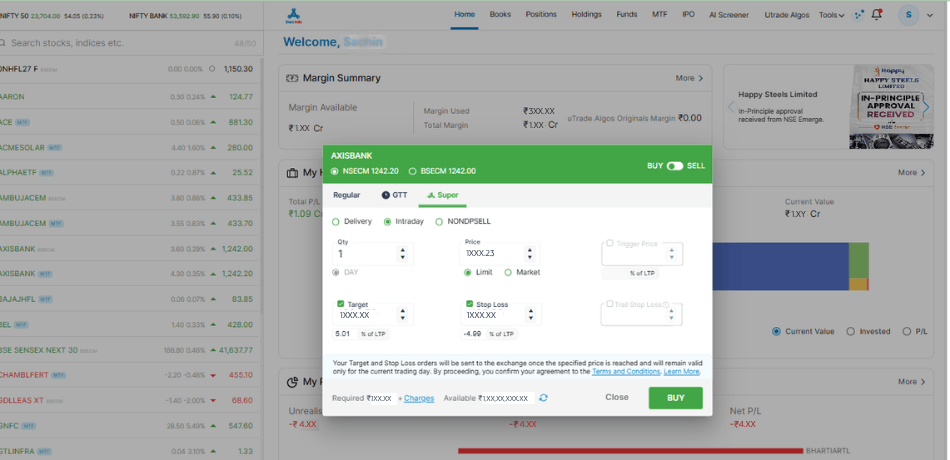This screenshot has height=460, width=950.
Task: Open the Holdings menu
Action: pos(586,15)
